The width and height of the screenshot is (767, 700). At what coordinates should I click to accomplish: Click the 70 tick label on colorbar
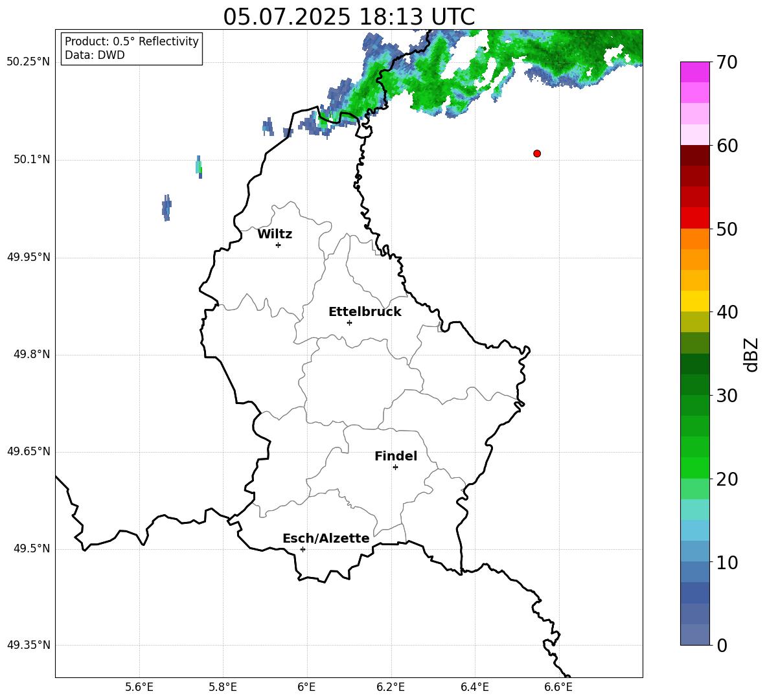click(x=727, y=63)
